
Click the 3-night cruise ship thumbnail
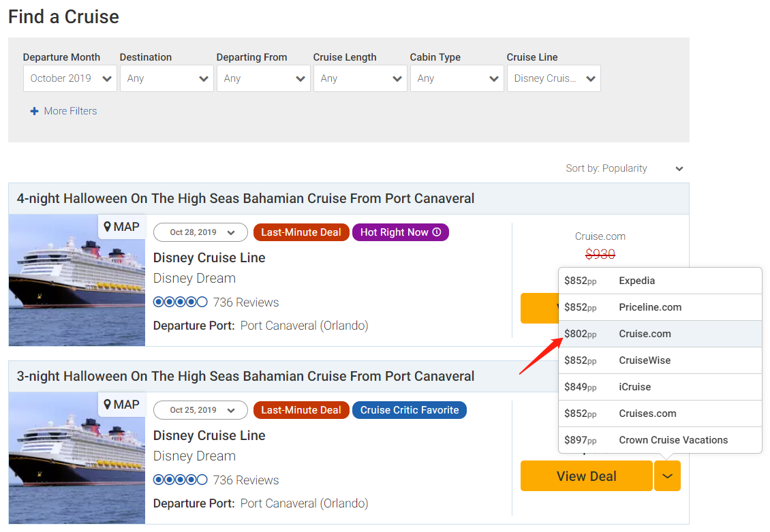coord(76,458)
